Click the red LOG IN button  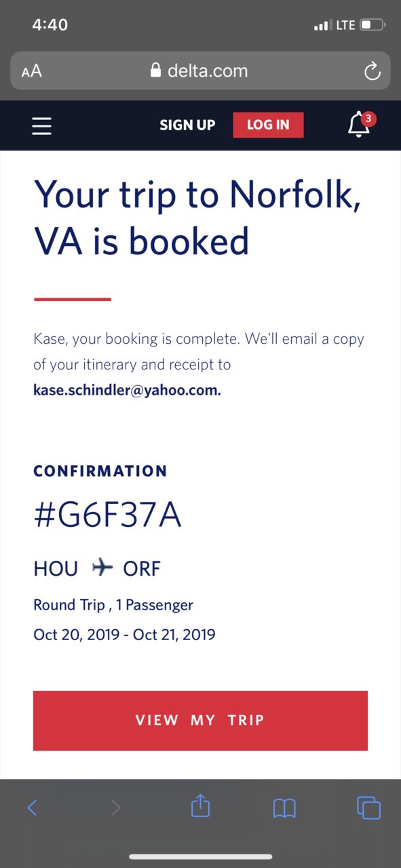pos(268,125)
